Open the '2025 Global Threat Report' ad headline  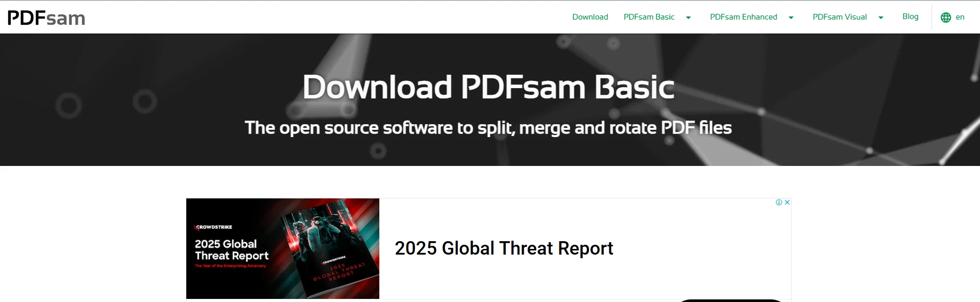[504, 248]
